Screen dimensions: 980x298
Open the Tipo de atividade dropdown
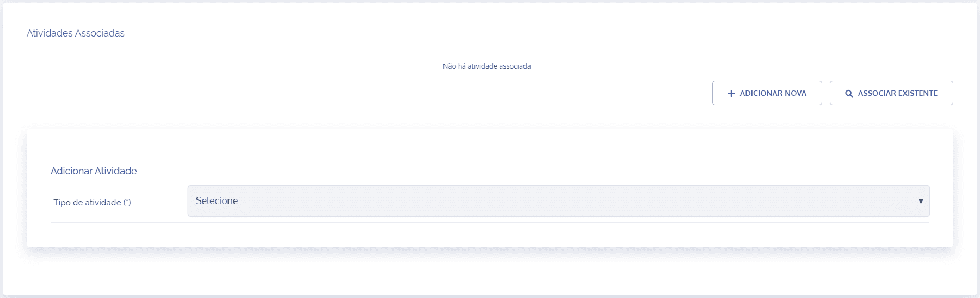click(559, 201)
